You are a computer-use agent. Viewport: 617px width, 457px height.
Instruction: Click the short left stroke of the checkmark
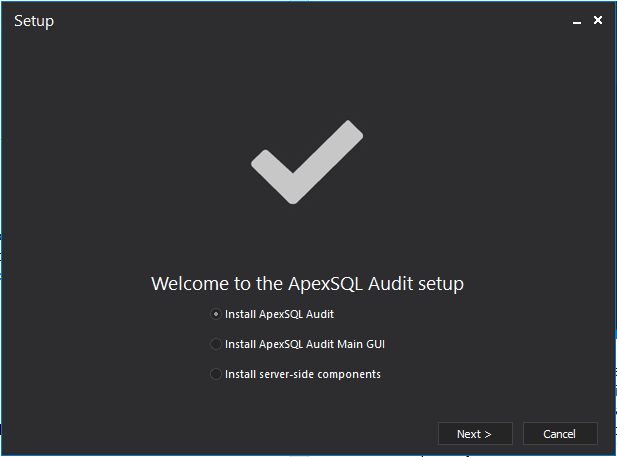click(x=270, y=172)
